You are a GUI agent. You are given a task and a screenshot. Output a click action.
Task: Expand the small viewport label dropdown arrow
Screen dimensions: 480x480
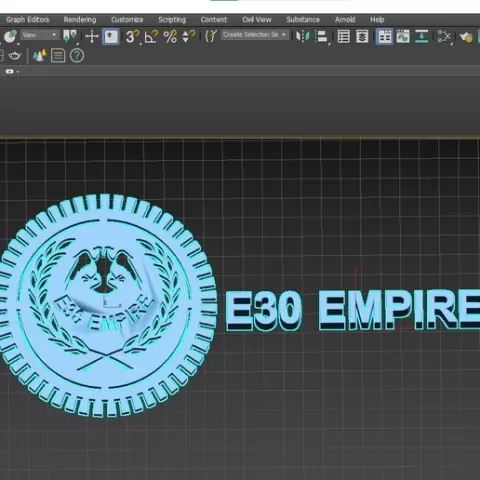pyautogui.click(x=18, y=72)
